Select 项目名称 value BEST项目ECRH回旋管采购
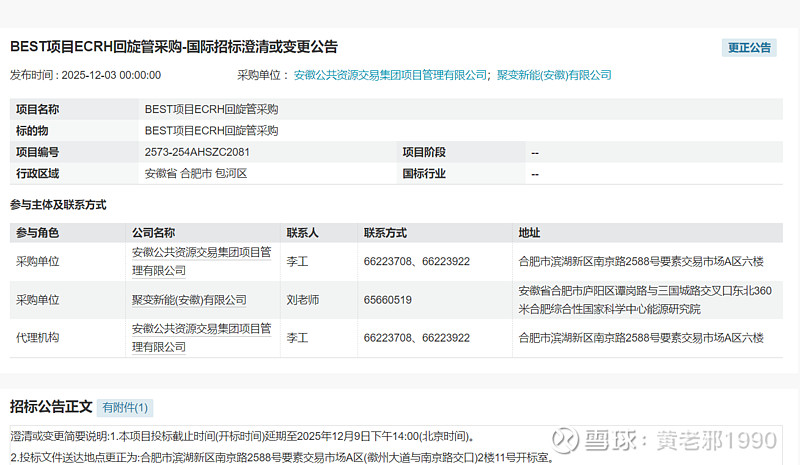This screenshot has width=800, height=465. pos(211,109)
